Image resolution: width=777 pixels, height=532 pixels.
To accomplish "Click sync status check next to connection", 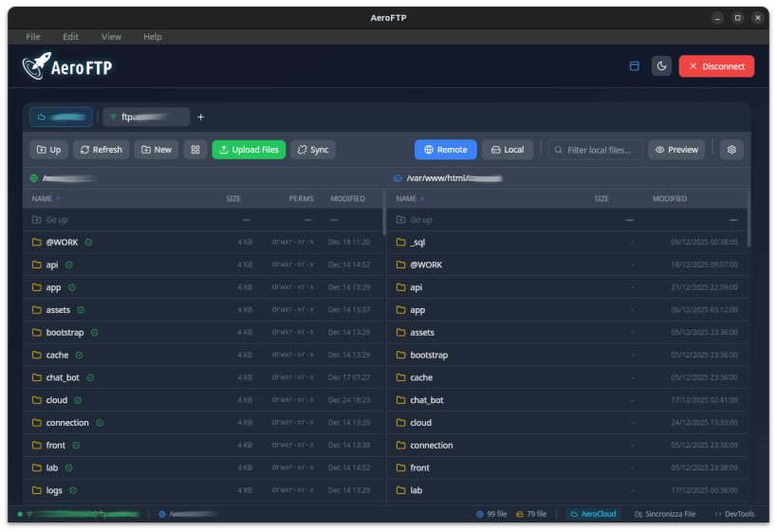I will click(100, 423).
